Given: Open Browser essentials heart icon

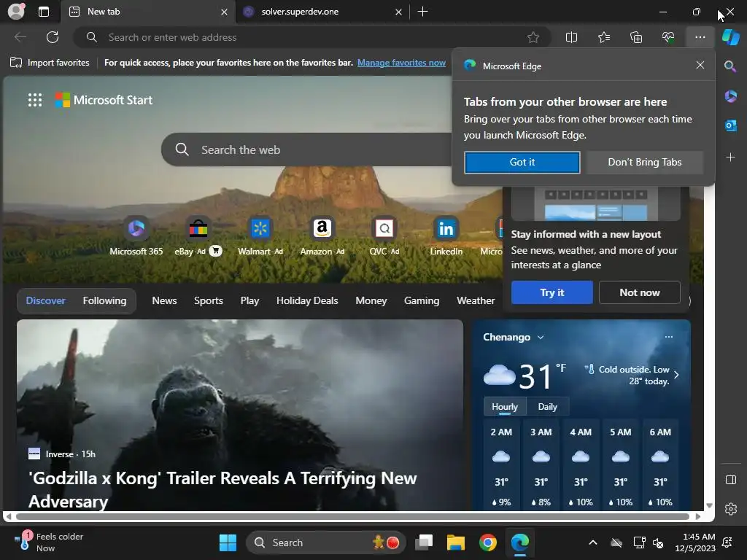Looking at the screenshot, I should (668, 37).
